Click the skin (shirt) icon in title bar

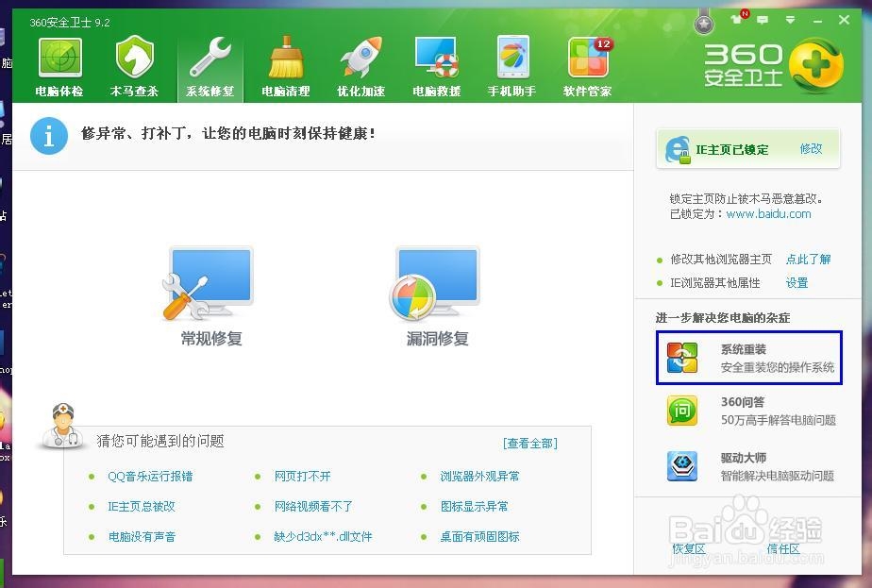coord(737,20)
